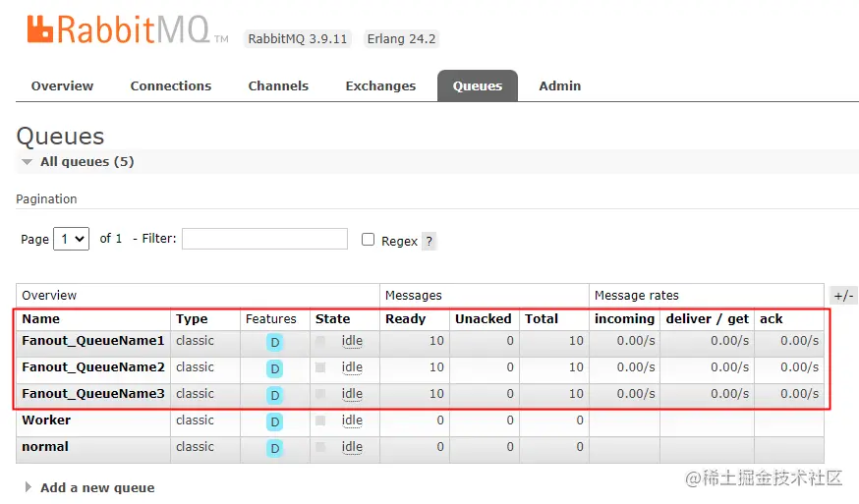
Task: Click the idle state of normal queue
Action: pyautogui.click(x=352, y=446)
